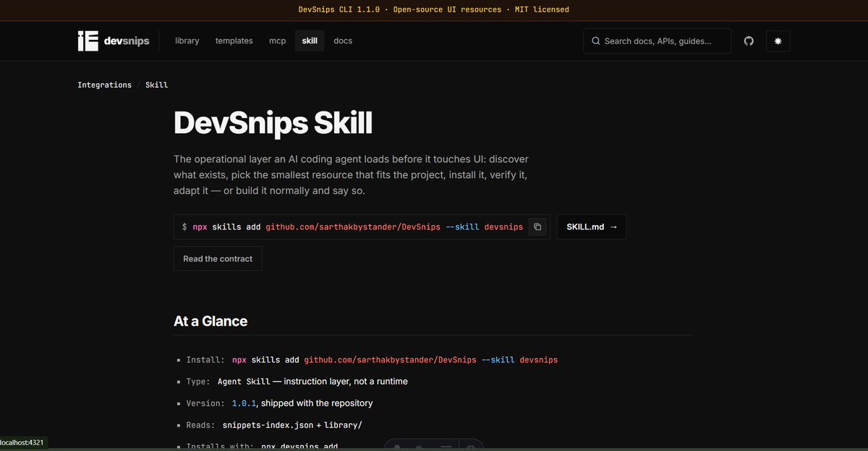The image size is (868, 451).
Task: Click the devsnips logo icon
Action: tap(88, 41)
